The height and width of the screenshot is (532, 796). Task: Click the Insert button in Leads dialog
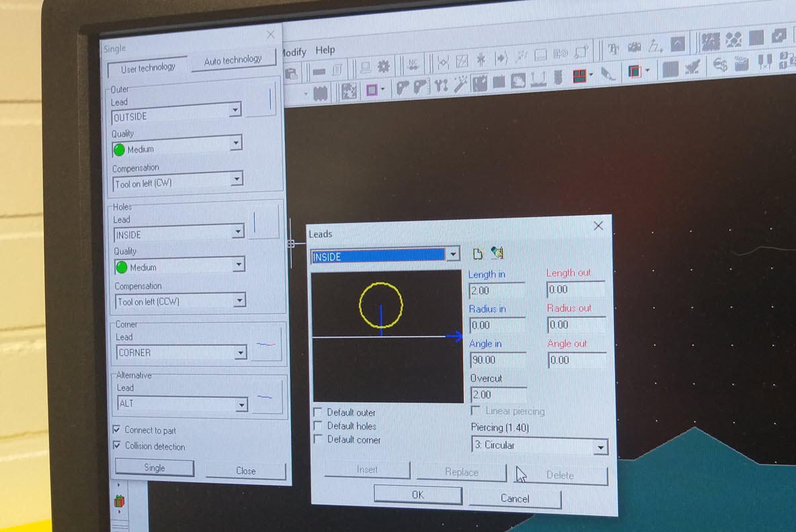pos(367,470)
